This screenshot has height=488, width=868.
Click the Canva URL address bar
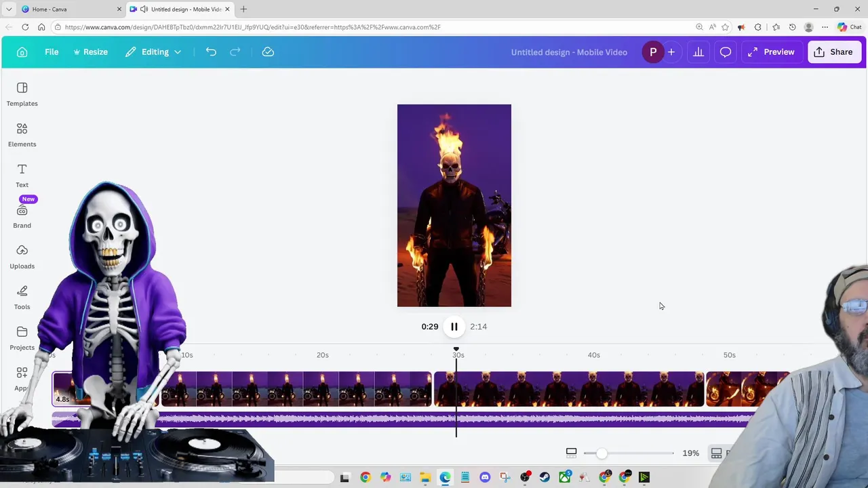coord(373,27)
